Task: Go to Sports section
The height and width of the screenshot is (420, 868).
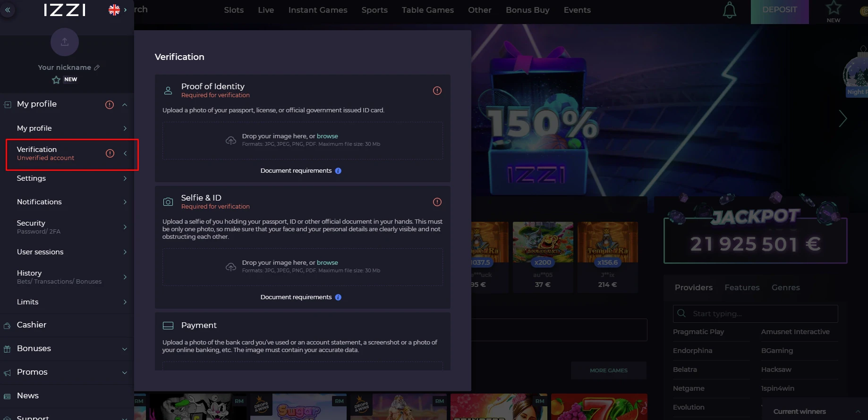Action: [x=374, y=10]
